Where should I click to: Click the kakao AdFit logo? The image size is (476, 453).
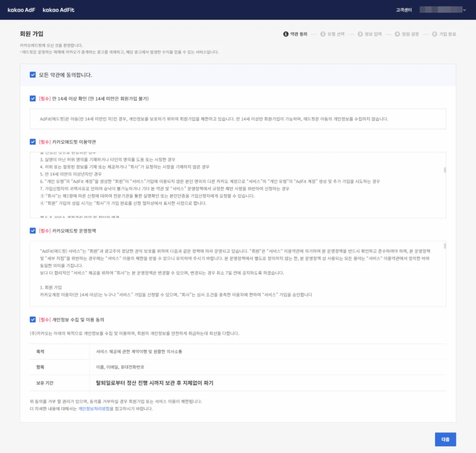coord(58,10)
